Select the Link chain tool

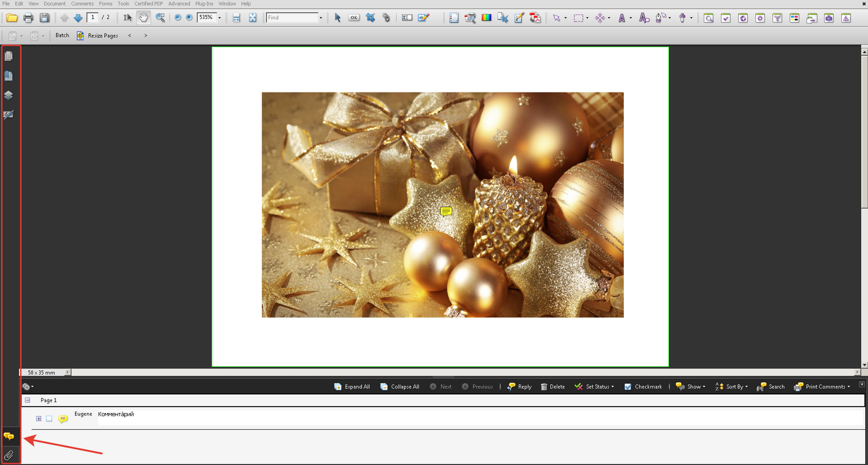pos(386,18)
